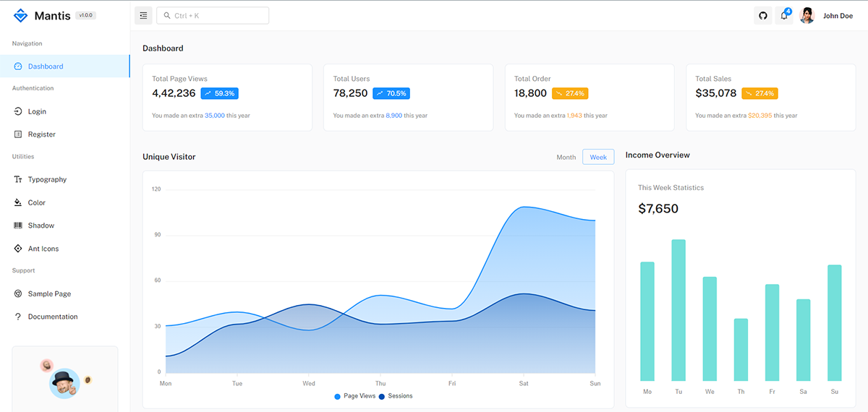The image size is (868, 412).
Task: Click the Documentation question mark icon
Action: pos(18,317)
